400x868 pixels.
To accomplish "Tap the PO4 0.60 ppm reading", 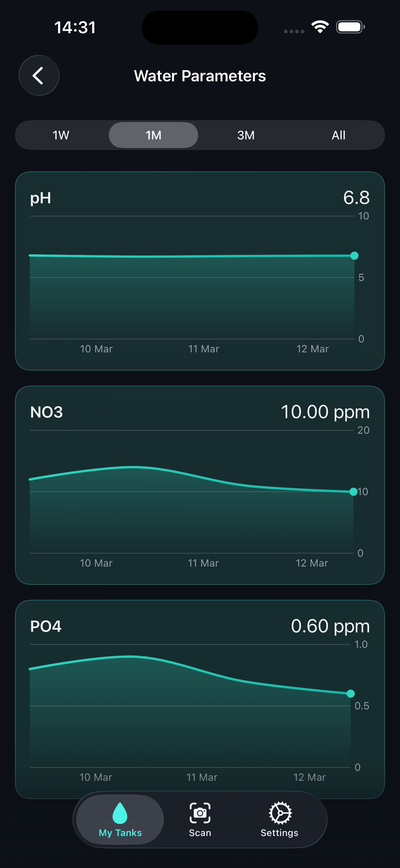I will click(x=330, y=626).
